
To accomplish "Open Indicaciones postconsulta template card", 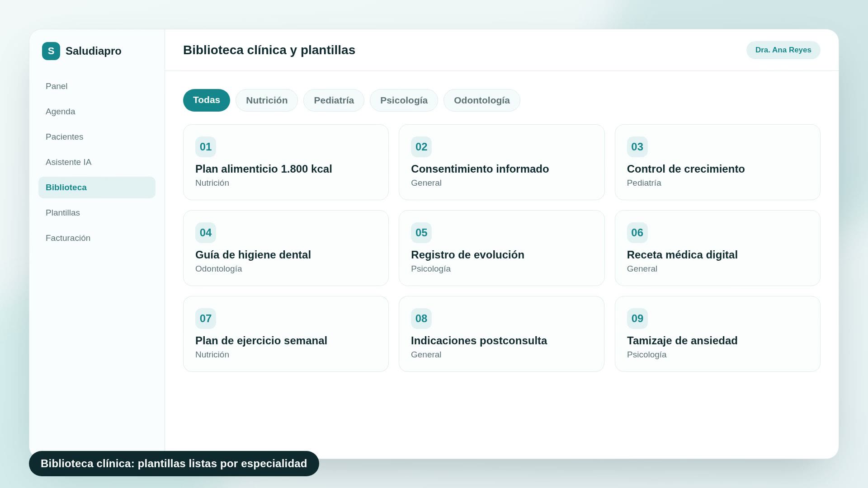I will coord(502,334).
